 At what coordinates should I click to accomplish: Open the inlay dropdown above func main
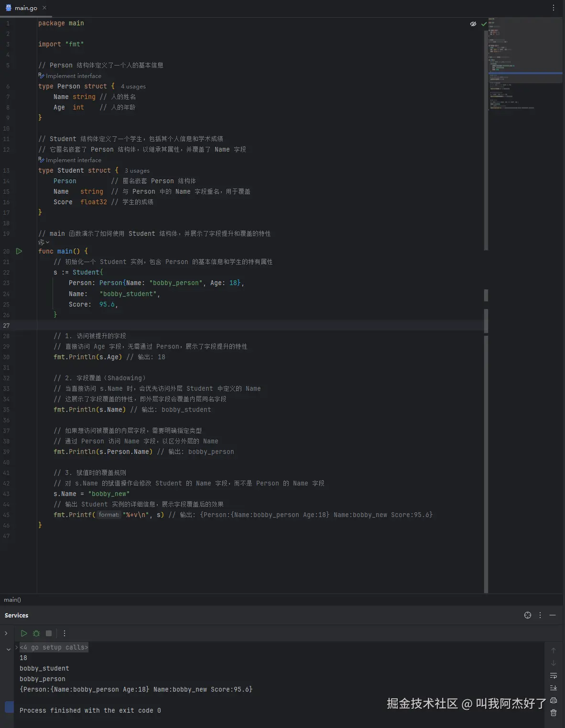pyautogui.click(x=44, y=242)
